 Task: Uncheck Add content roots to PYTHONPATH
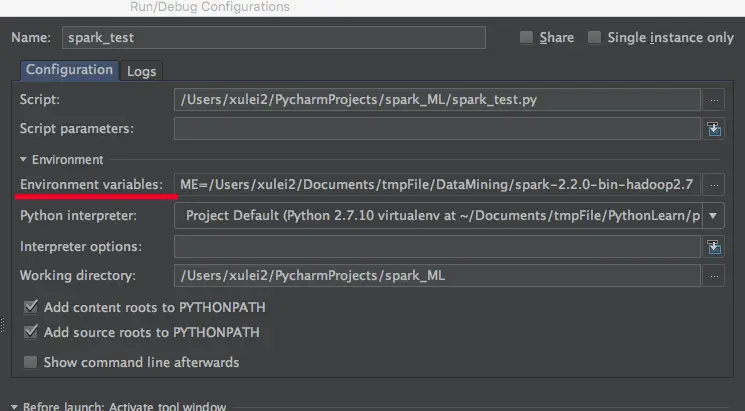click(x=31, y=307)
